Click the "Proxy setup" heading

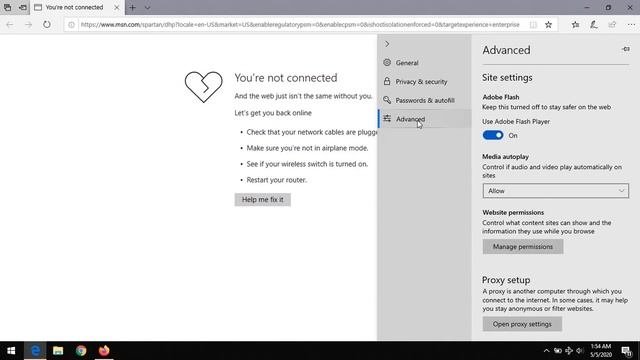pyautogui.click(x=506, y=280)
